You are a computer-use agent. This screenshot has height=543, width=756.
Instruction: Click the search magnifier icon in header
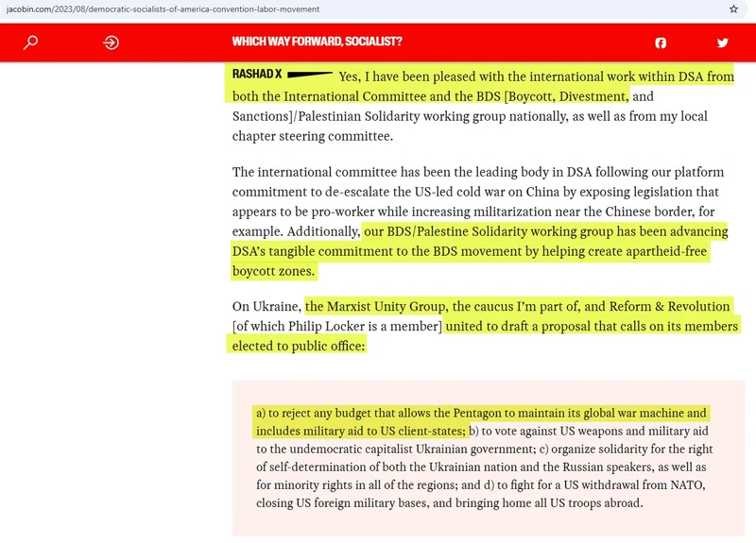pos(30,42)
